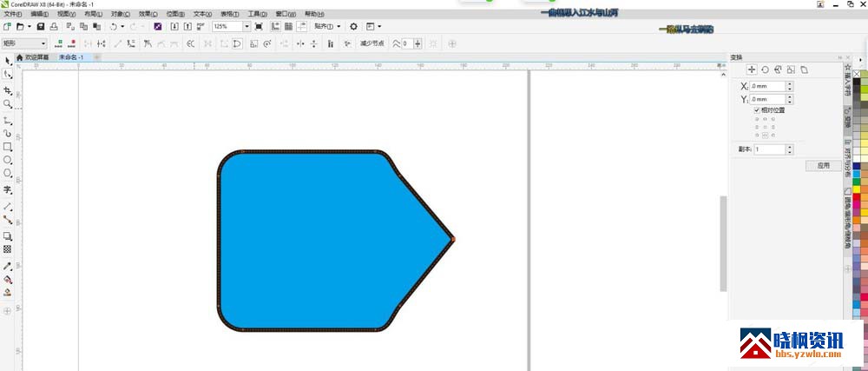
Task: Adjust the 副本 copies spinner arrows
Action: coord(789,149)
